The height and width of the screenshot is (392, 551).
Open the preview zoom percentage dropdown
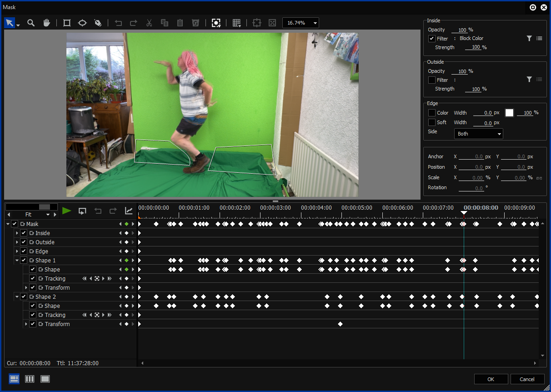pyautogui.click(x=301, y=23)
